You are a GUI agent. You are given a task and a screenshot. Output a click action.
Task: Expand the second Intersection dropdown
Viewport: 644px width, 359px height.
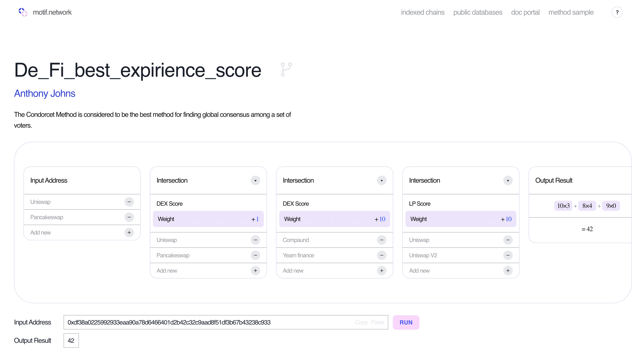pyautogui.click(x=382, y=180)
